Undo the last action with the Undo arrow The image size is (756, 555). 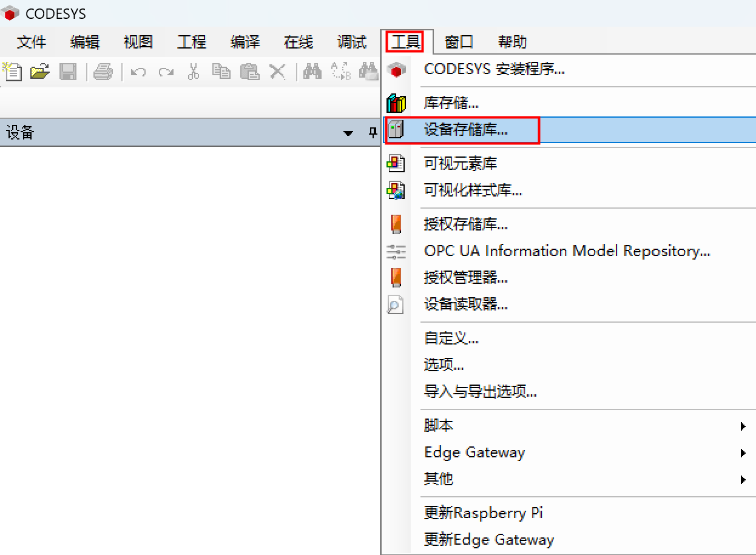(138, 71)
